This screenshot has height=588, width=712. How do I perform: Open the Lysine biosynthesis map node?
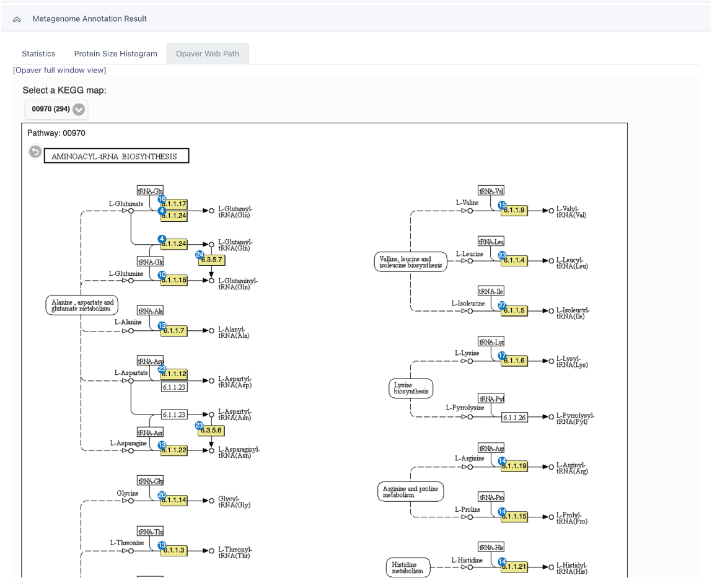(x=411, y=388)
